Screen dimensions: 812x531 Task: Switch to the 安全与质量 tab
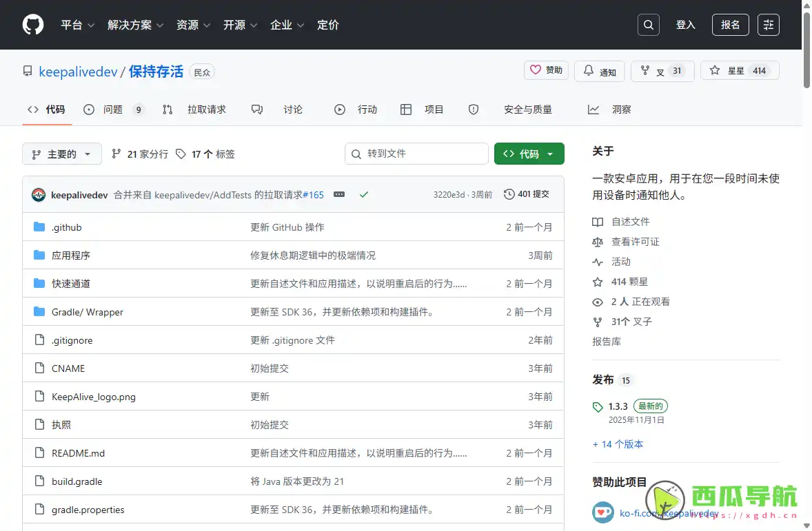coord(510,110)
